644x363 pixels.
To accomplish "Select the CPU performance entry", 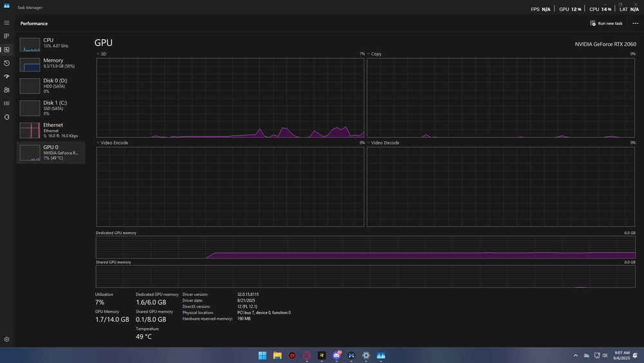I will point(51,44).
